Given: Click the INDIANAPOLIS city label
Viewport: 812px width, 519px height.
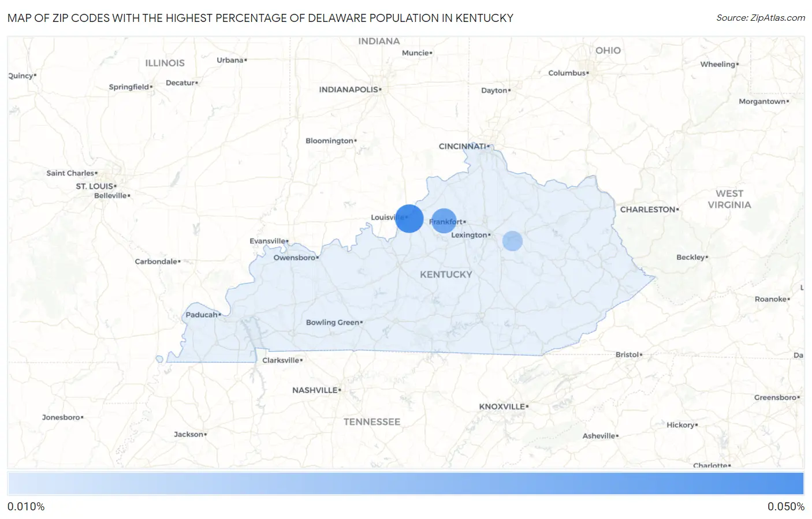Looking at the screenshot, I should tap(348, 89).
